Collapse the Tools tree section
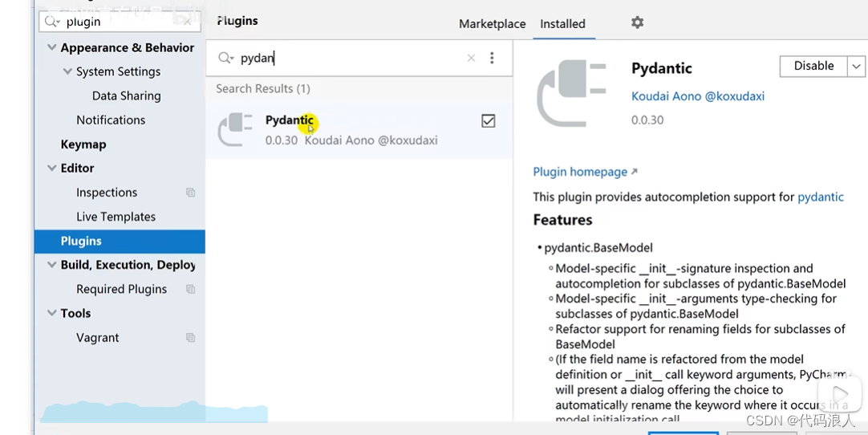868x435 pixels. [51, 313]
